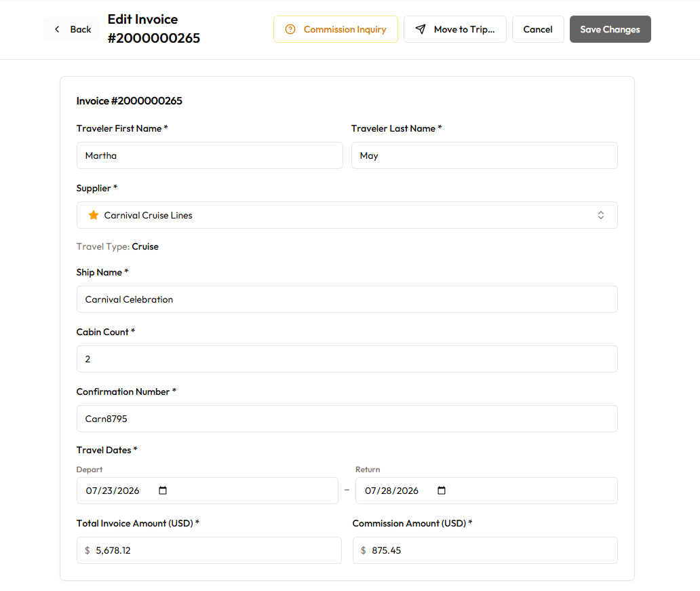Image resolution: width=700 pixels, height=591 pixels.
Task: Click the Back button
Action: click(x=71, y=29)
